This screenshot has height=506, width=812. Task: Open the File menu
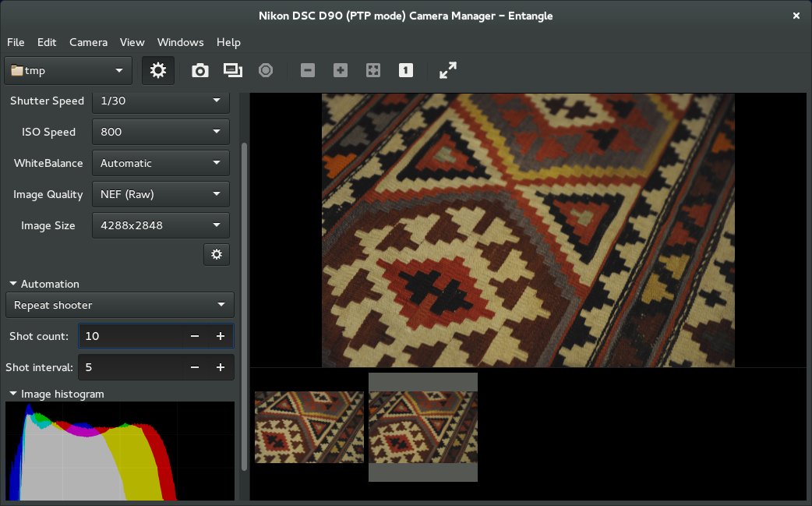(16, 42)
